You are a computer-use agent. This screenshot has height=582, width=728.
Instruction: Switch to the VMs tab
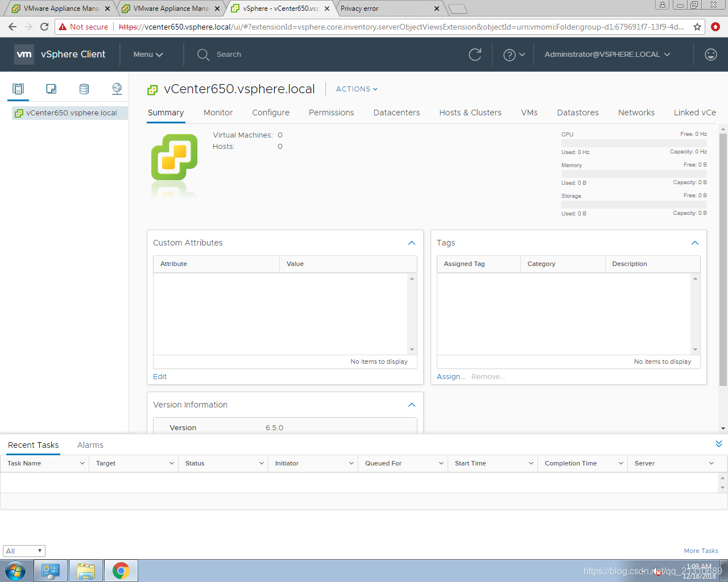pos(529,113)
